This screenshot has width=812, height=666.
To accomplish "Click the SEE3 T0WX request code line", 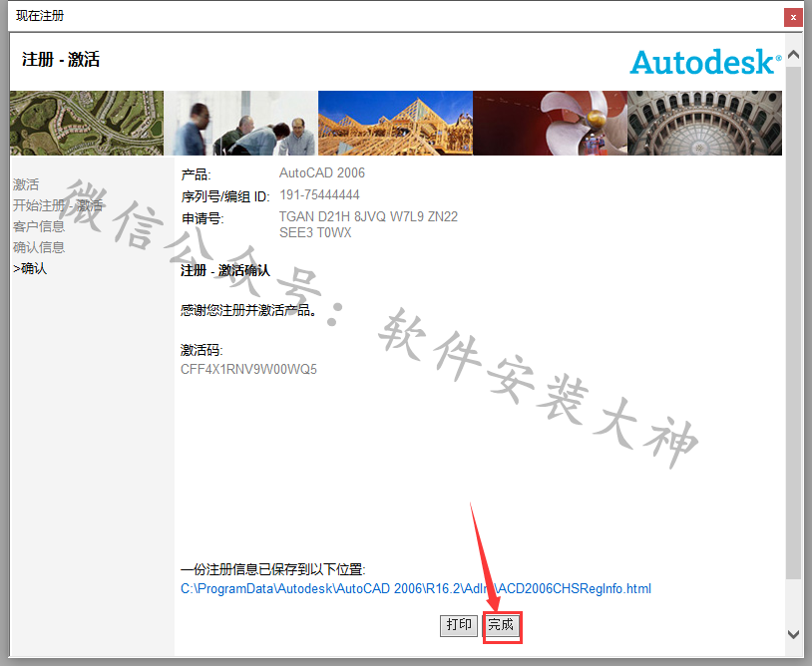I will [x=315, y=233].
